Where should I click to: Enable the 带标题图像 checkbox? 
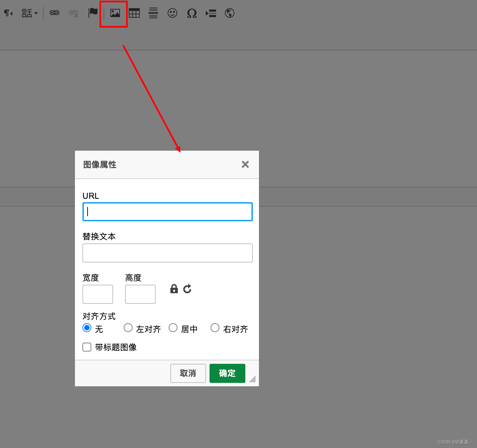click(87, 347)
